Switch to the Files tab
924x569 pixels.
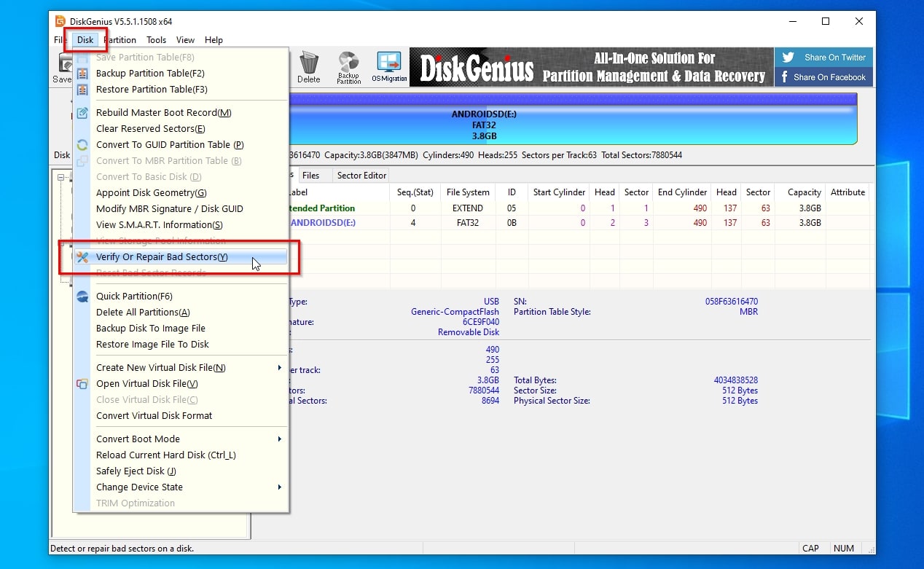[311, 176]
